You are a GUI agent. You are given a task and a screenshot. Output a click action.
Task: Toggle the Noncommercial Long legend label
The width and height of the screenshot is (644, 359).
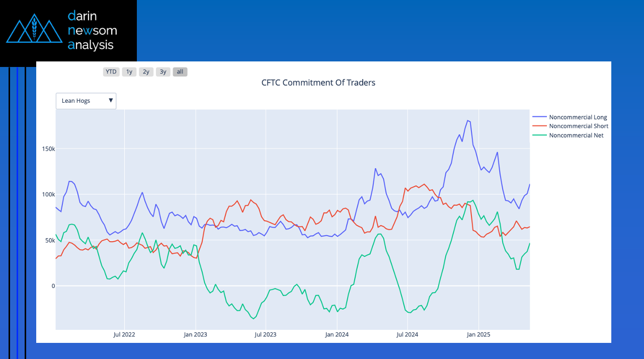coord(578,117)
